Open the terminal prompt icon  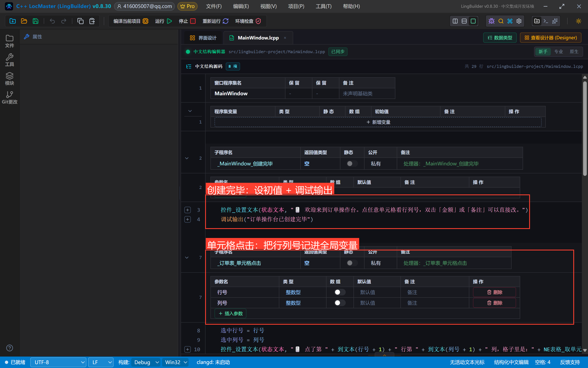[546, 21]
